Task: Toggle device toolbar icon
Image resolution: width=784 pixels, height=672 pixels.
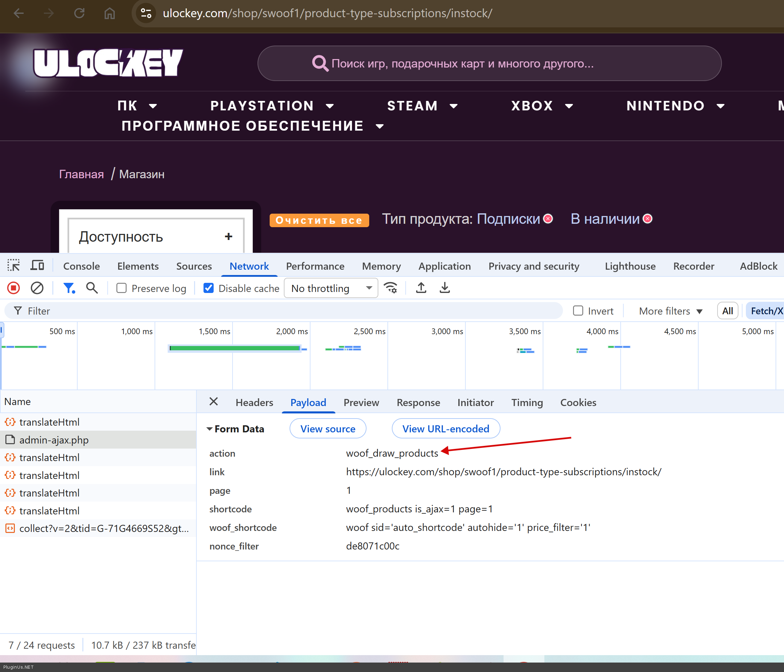Action: 37,266
